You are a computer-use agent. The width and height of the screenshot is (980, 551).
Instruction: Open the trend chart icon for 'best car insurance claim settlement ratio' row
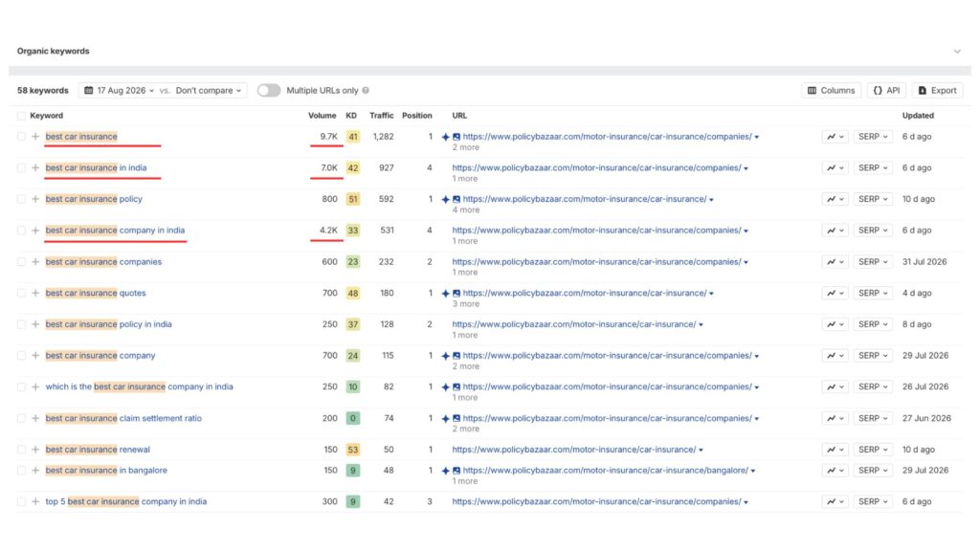click(x=835, y=419)
